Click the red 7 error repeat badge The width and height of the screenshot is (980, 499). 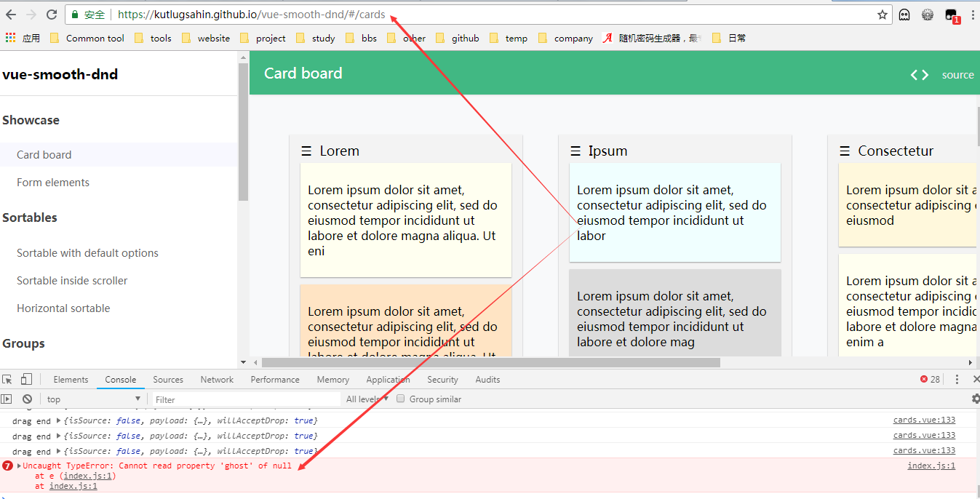tap(7, 466)
